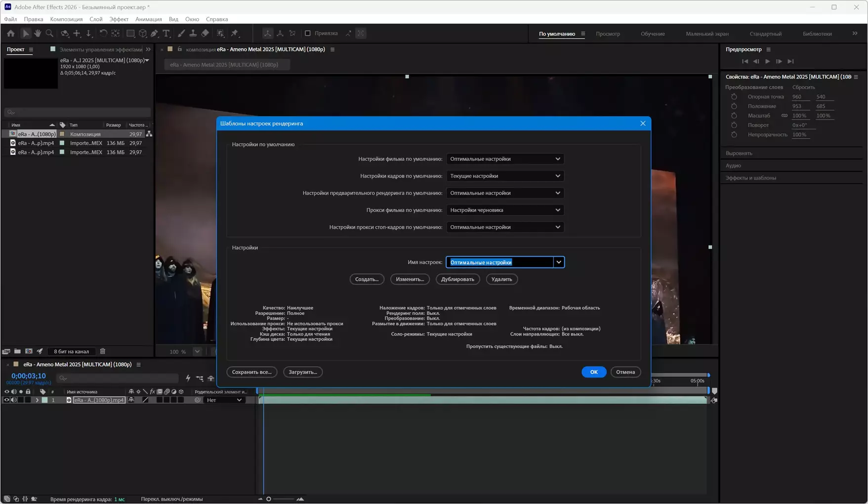Switch to the Обучение workspace tab
This screenshot has width=868, height=504.
click(653, 34)
